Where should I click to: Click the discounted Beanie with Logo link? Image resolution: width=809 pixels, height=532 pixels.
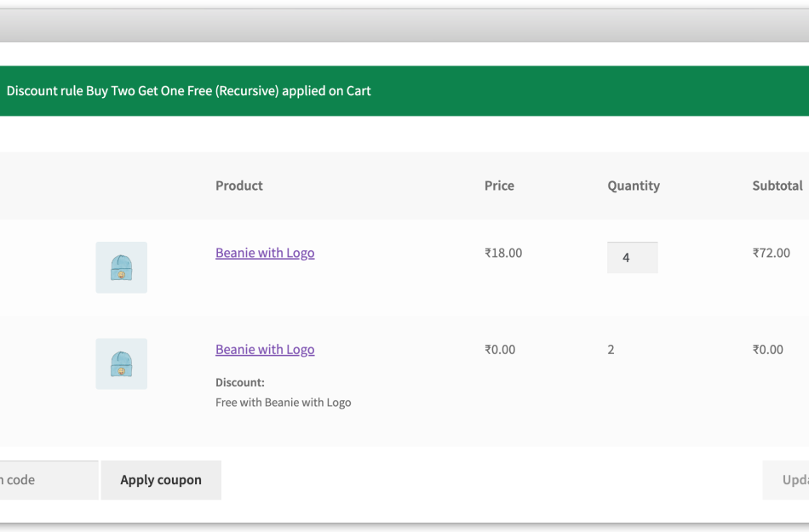264,349
